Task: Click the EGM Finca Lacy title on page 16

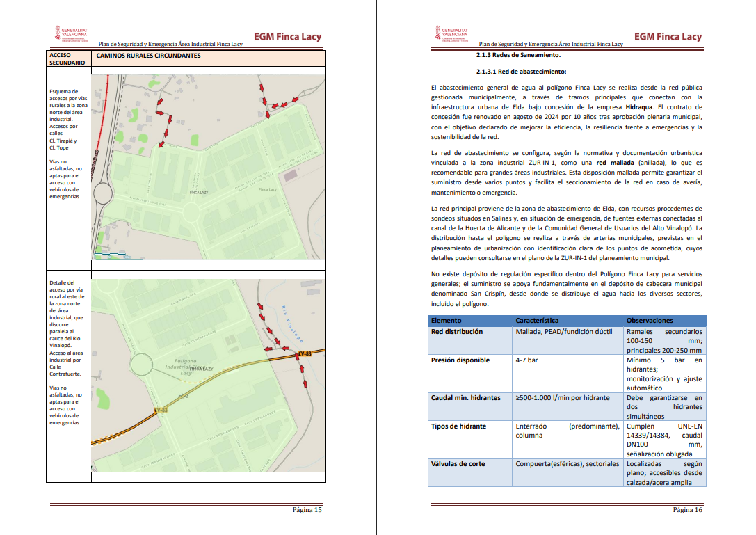Action: (x=668, y=37)
